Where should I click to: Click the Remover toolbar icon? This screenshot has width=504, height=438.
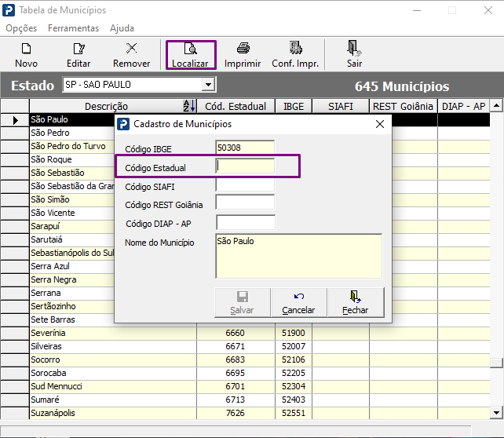click(131, 55)
